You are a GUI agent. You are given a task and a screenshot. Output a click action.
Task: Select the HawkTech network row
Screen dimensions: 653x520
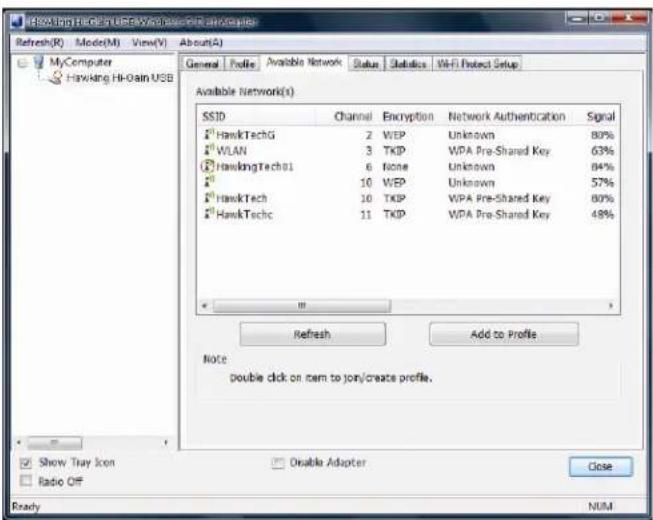(409, 198)
